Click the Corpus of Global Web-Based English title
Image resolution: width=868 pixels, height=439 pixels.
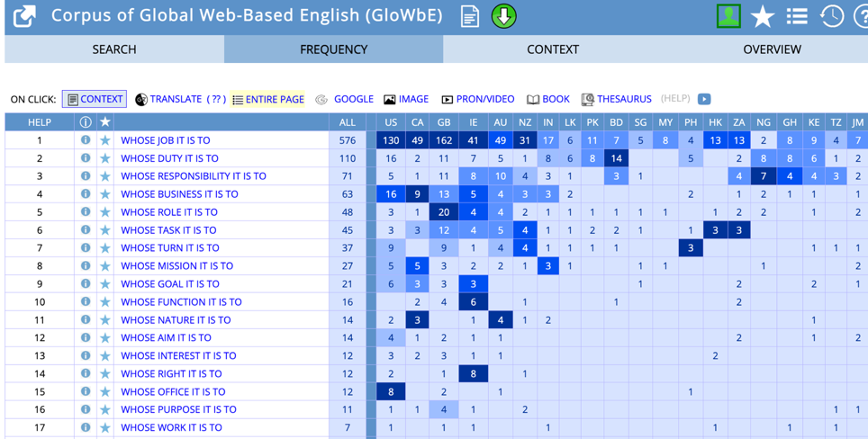[247, 15]
